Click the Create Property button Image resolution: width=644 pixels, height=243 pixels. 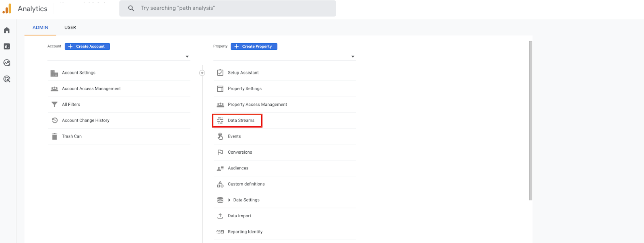click(x=254, y=47)
